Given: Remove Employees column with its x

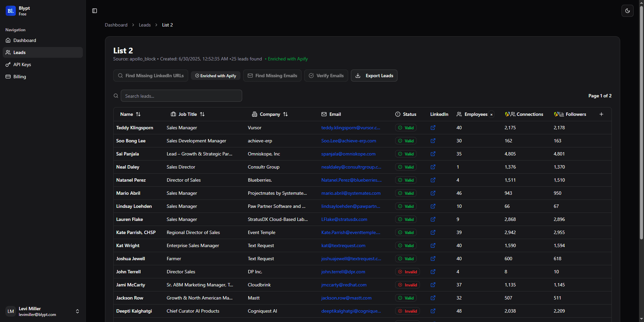Looking at the screenshot, I should (x=491, y=114).
